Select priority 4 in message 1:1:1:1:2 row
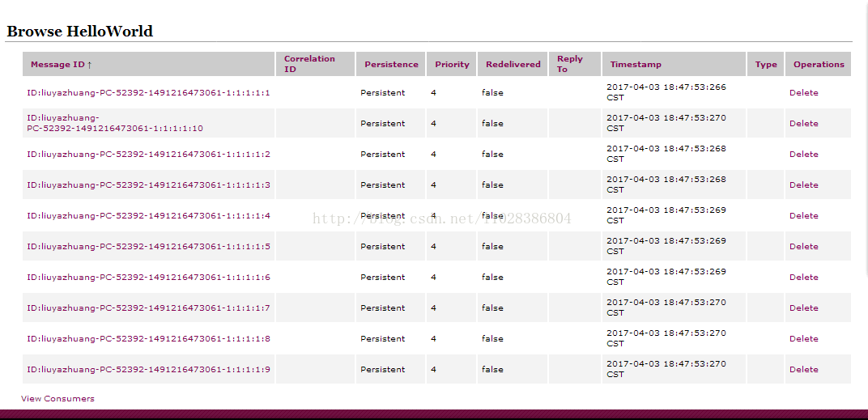This screenshot has width=868, height=420. pos(433,154)
